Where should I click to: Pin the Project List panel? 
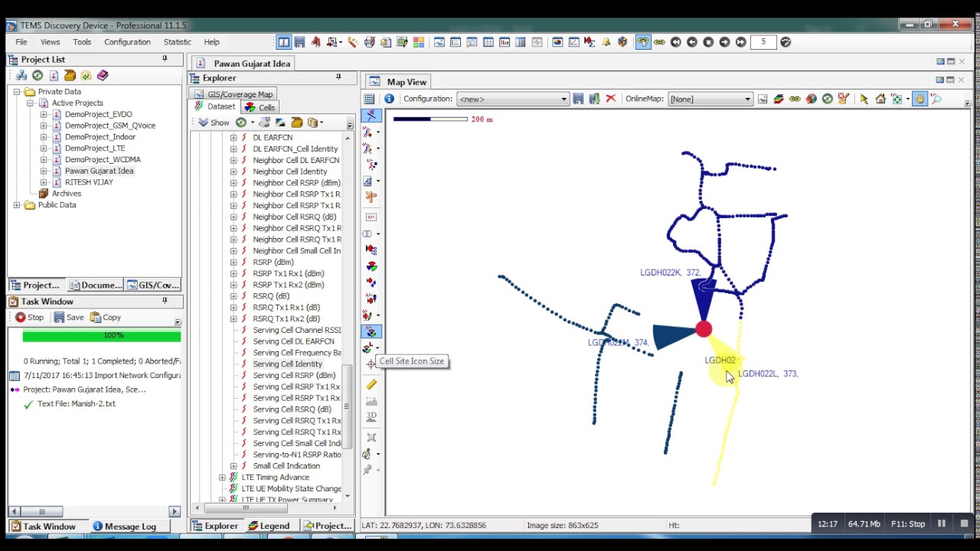pyautogui.click(x=165, y=59)
